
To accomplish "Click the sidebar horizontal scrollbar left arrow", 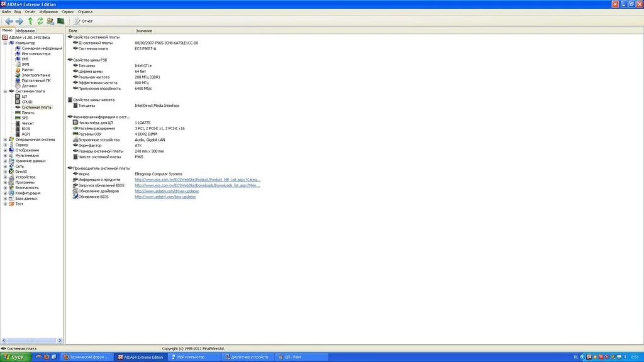I will 4,340.
